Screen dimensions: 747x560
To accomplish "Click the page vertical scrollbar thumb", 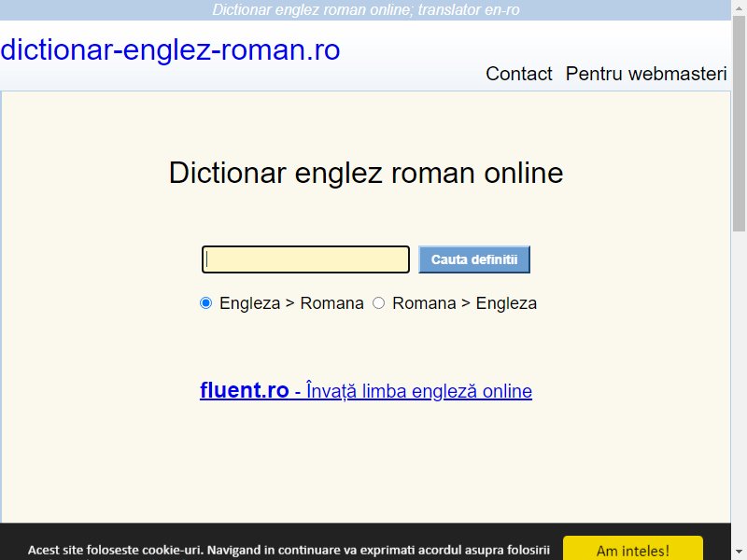I will coord(739,124).
